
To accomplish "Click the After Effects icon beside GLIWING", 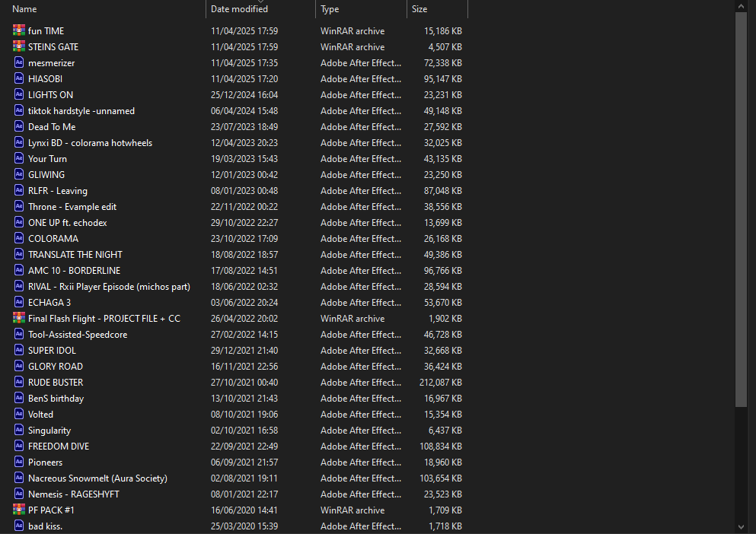I will (19, 174).
